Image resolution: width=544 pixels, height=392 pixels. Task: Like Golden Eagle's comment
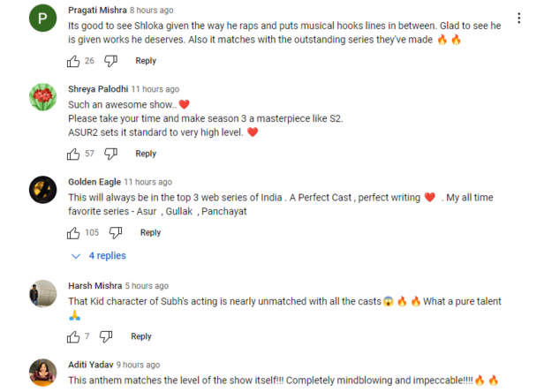click(x=73, y=233)
